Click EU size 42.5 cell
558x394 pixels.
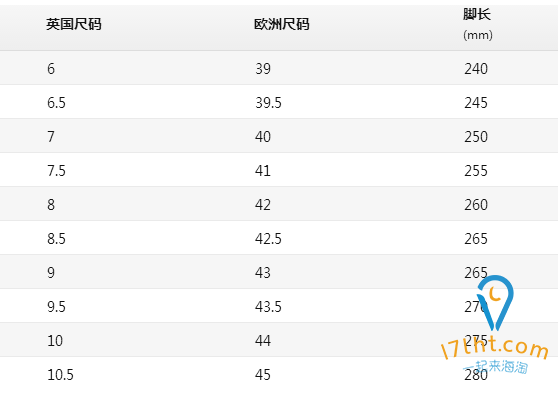tap(268, 239)
